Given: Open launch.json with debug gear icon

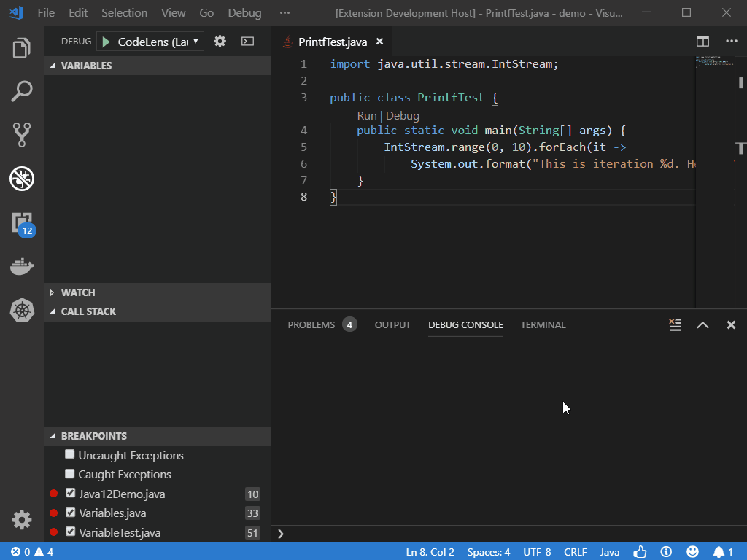Looking at the screenshot, I should (220, 42).
